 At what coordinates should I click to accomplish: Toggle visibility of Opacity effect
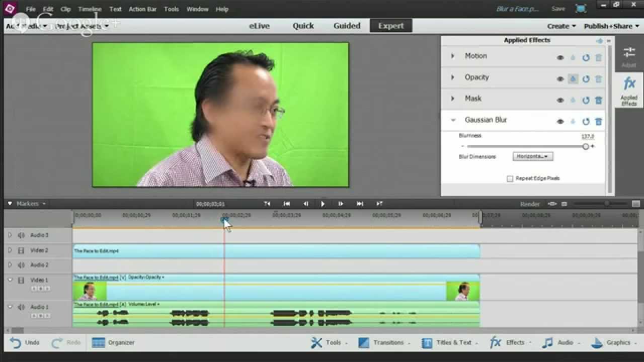pyautogui.click(x=560, y=79)
